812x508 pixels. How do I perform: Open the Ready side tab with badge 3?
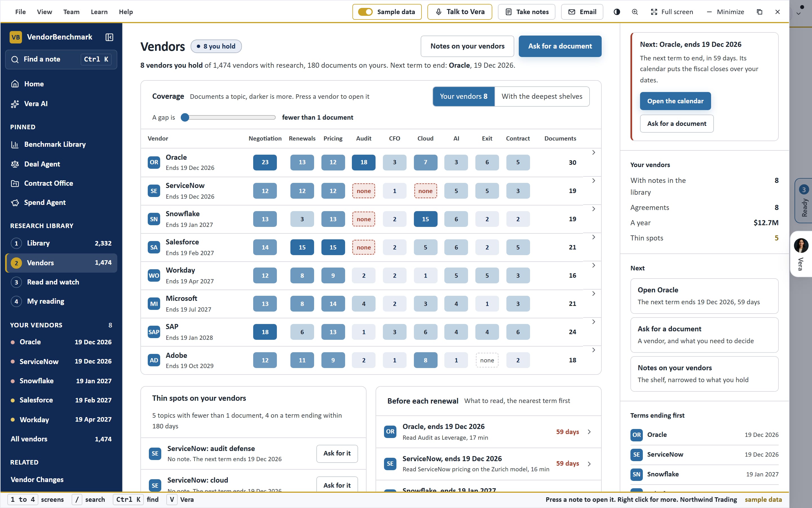(804, 201)
